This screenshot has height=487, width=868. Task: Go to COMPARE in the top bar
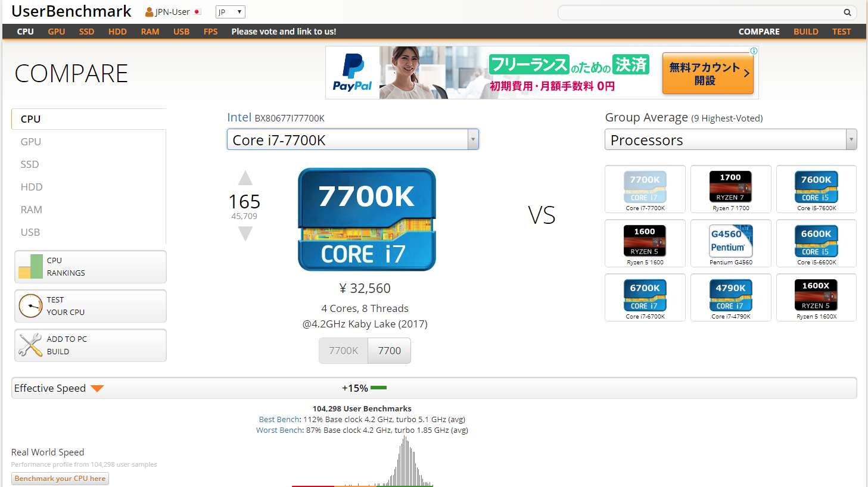759,32
